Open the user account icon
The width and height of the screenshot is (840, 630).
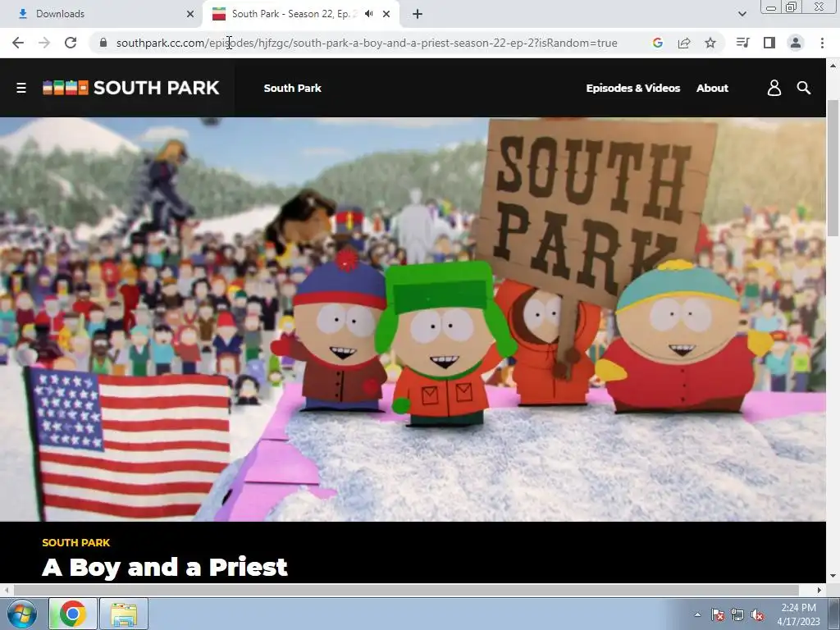pos(774,88)
